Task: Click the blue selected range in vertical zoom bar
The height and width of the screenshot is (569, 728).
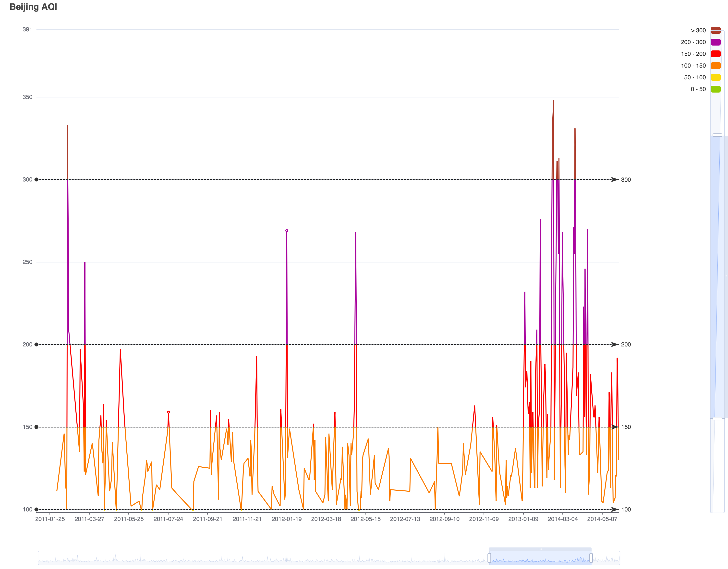Action: pos(717,276)
